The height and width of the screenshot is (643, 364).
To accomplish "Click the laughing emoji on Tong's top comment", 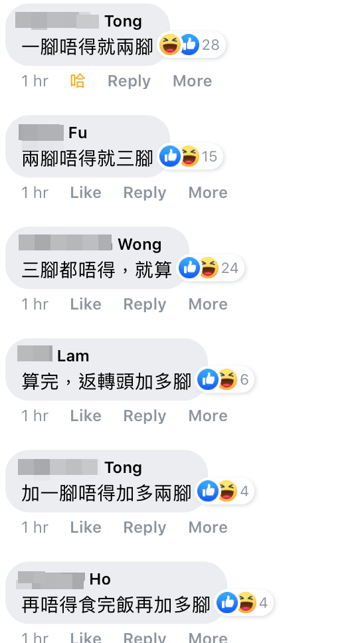I will [x=169, y=45].
